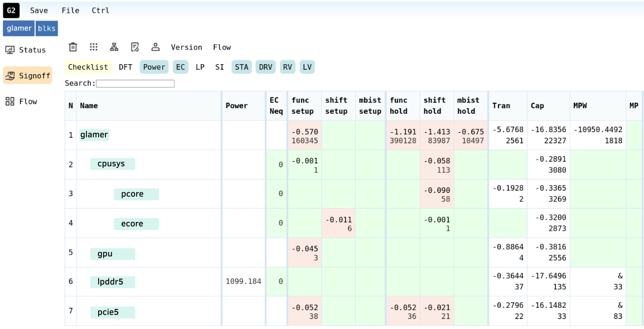The height and width of the screenshot is (329, 644).
Task: Click the Save button in top bar
Action: [x=39, y=11]
